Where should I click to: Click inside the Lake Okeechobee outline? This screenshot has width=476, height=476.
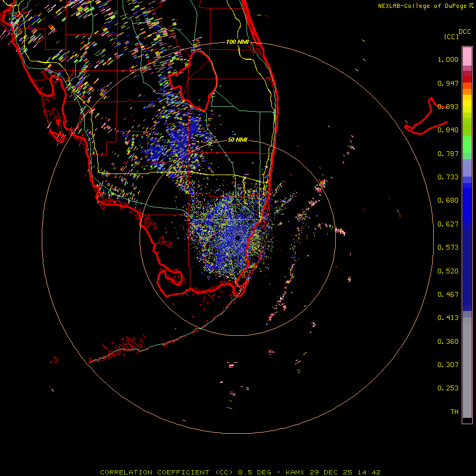pyautogui.click(x=197, y=80)
